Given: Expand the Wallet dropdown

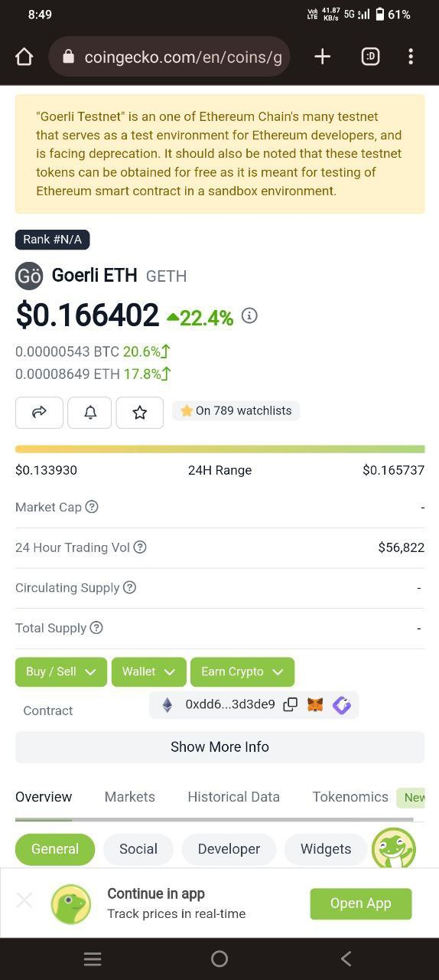Looking at the screenshot, I should (149, 671).
